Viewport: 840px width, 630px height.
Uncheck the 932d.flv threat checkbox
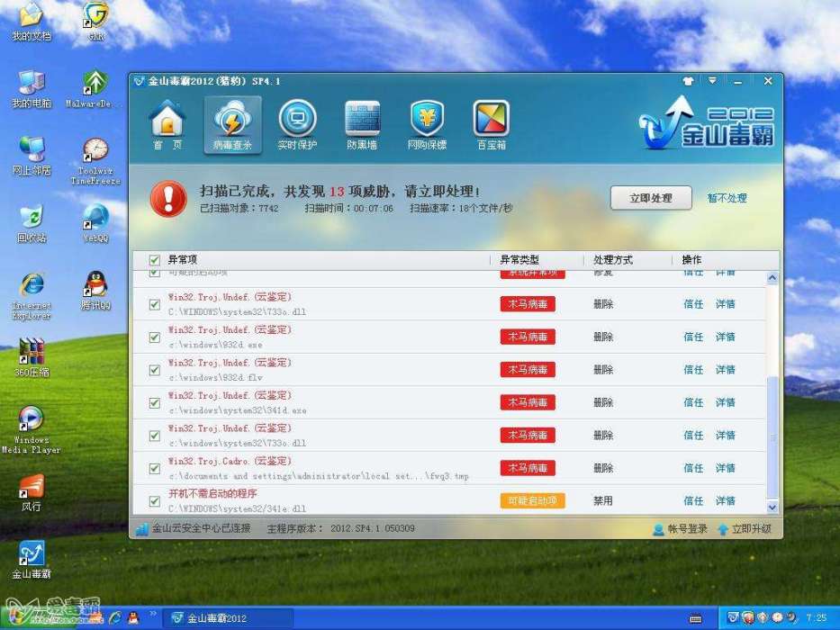[x=154, y=370]
